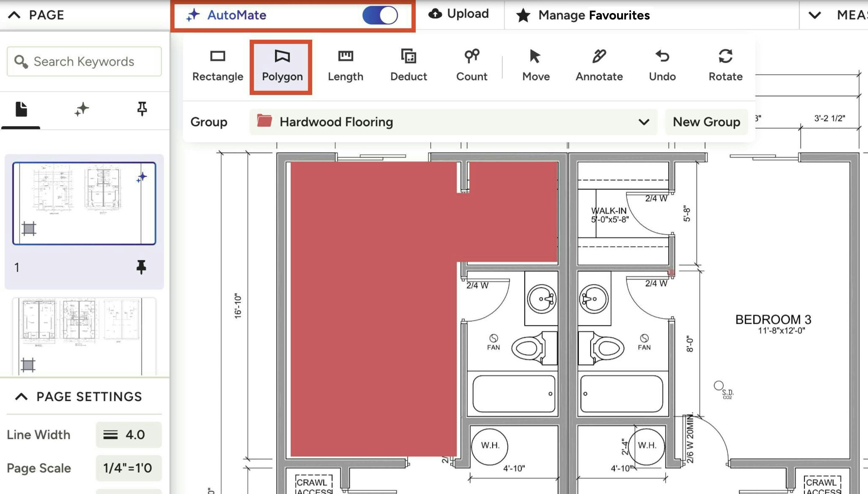Click the New Group button

click(706, 122)
